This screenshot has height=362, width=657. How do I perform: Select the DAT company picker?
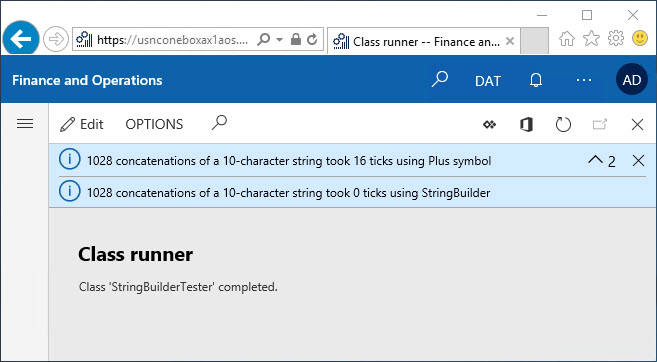(488, 80)
